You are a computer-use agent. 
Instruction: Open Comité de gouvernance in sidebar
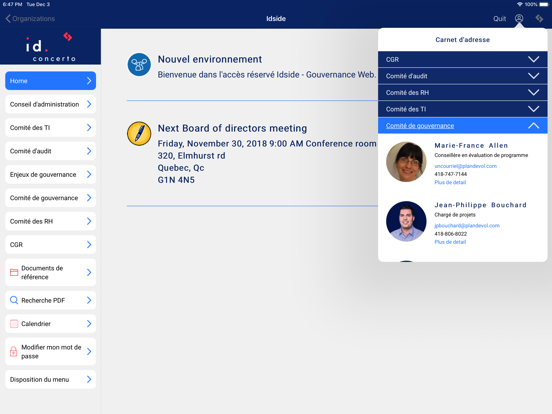click(50, 198)
